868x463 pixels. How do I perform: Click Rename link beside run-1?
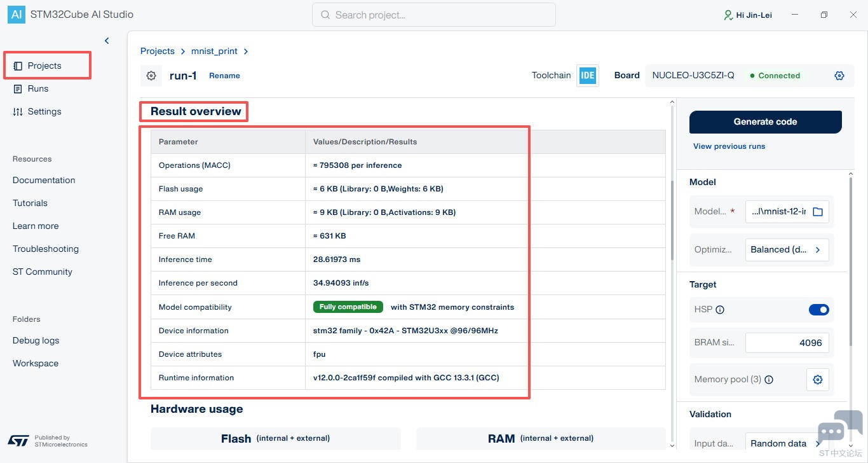click(x=224, y=76)
